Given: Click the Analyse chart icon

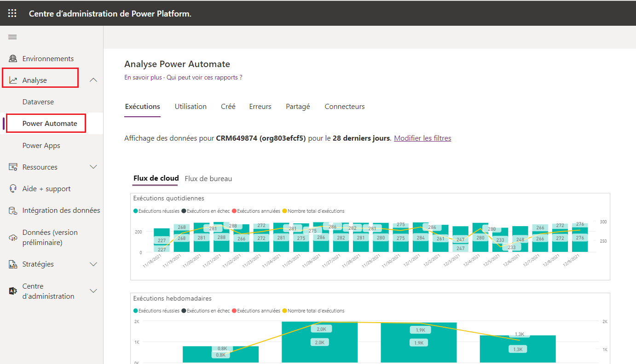Looking at the screenshot, I should pos(13,80).
